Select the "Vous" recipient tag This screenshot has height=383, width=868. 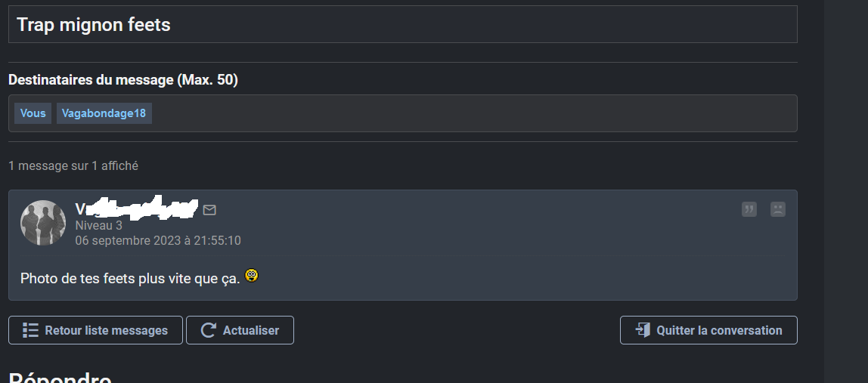[x=33, y=113]
